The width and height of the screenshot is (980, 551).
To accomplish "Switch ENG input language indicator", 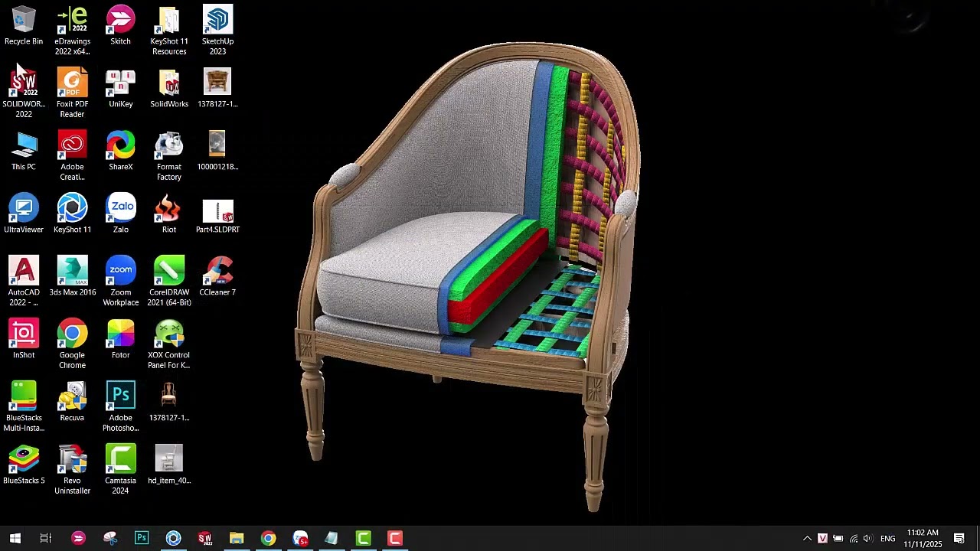I will point(887,539).
